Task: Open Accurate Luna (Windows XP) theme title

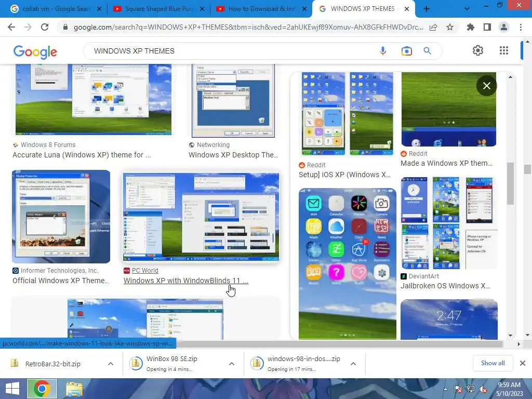Action: 82,155
